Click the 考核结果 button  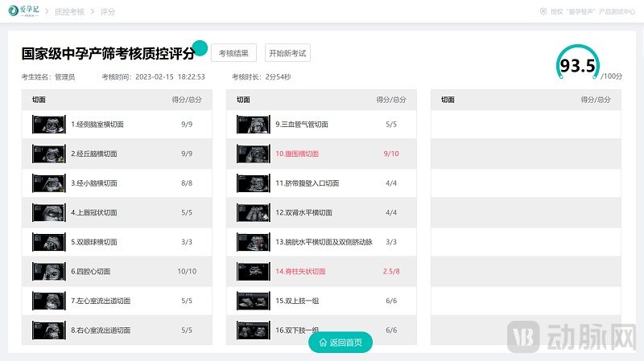pyautogui.click(x=233, y=53)
